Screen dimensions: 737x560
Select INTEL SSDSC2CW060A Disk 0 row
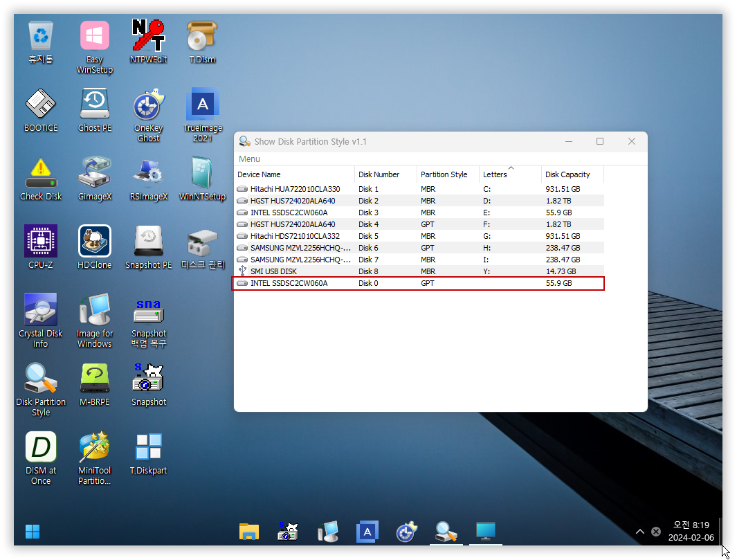(x=419, y=283)
